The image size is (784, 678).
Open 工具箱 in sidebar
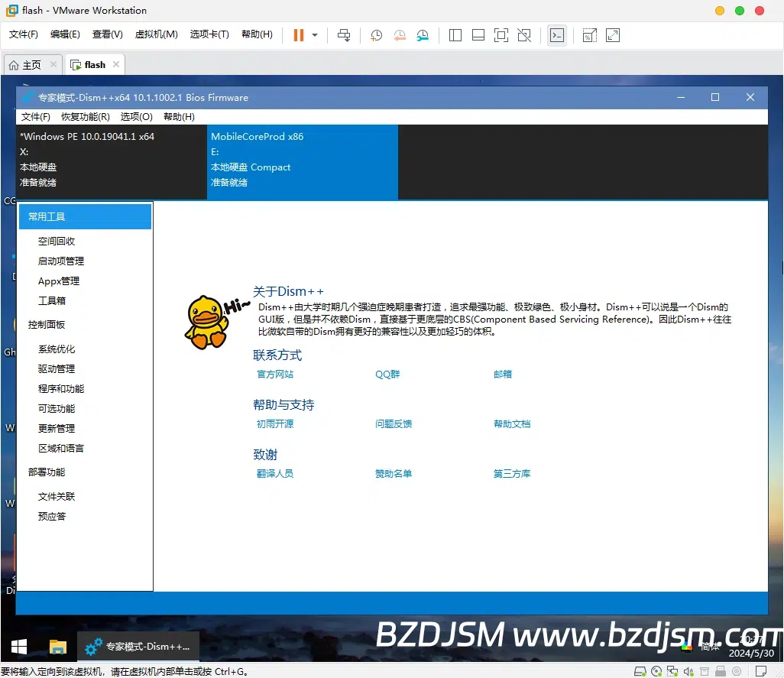[52, 300]
